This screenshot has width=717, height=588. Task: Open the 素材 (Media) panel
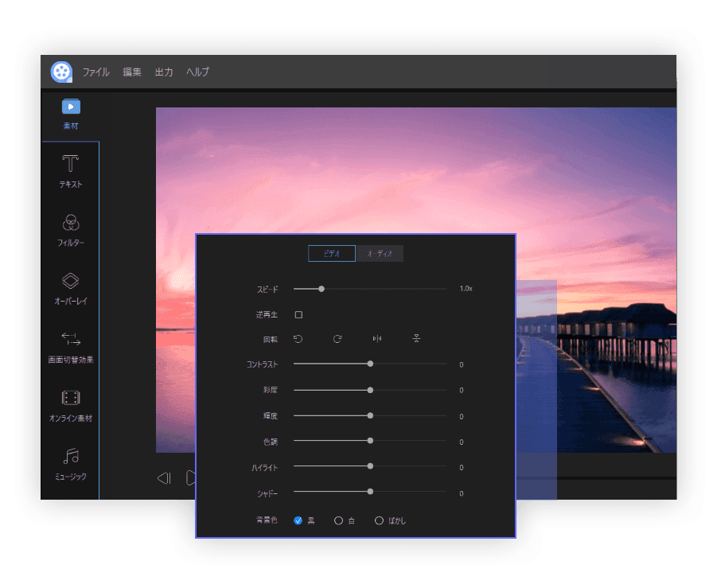pyautogui.click(x=71, y=113)
